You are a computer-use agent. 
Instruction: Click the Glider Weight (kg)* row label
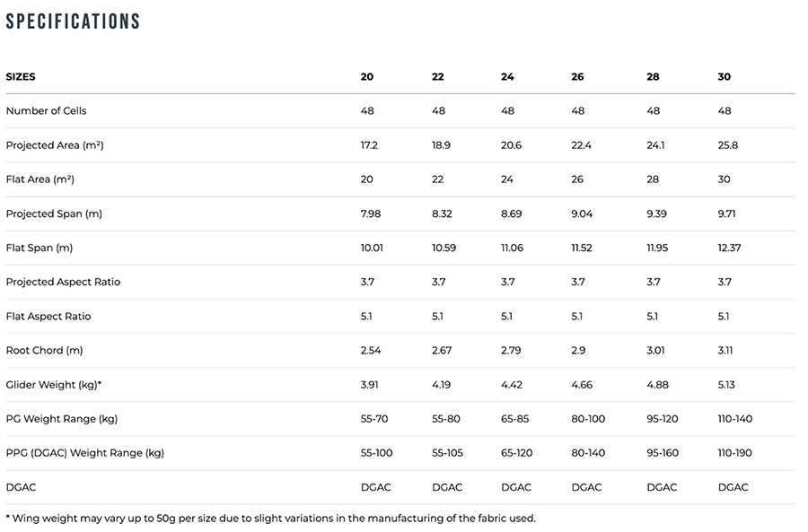tap(54, 385)
